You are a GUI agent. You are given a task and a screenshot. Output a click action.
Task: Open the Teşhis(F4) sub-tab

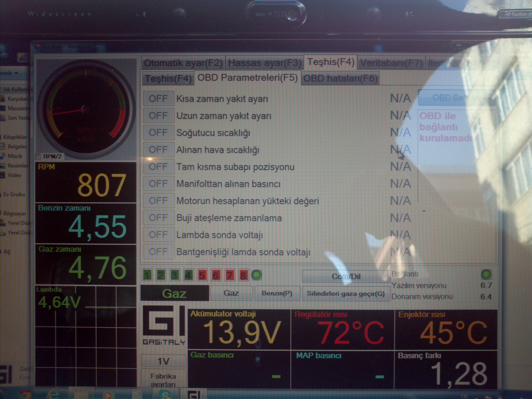(x=168, y=78)
